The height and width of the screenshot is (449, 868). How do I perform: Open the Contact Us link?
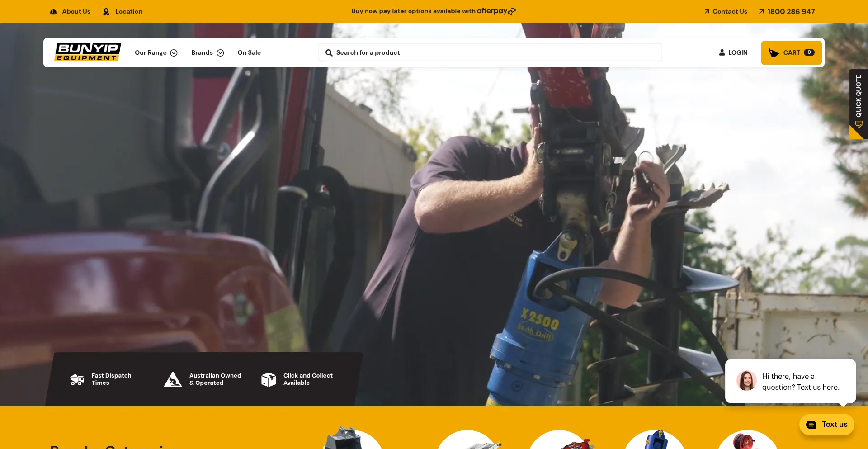730,11
